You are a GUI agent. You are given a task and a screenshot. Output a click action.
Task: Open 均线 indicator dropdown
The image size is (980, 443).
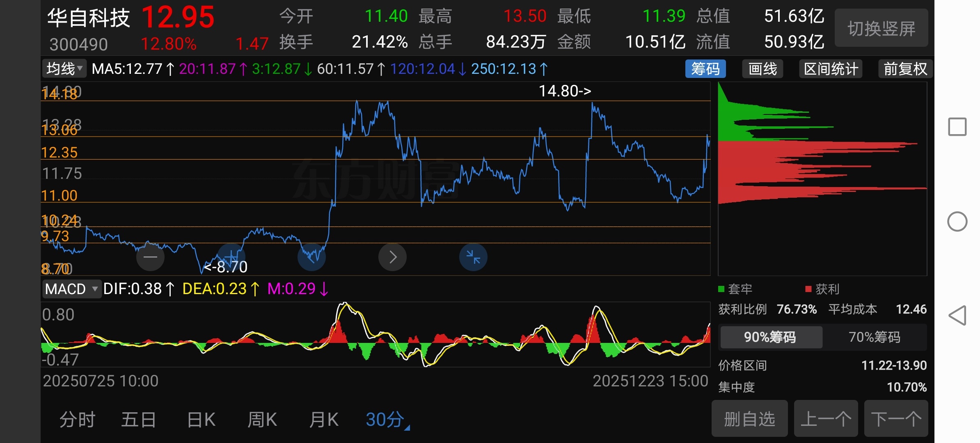pyautogui.click(x=64, y=69)
